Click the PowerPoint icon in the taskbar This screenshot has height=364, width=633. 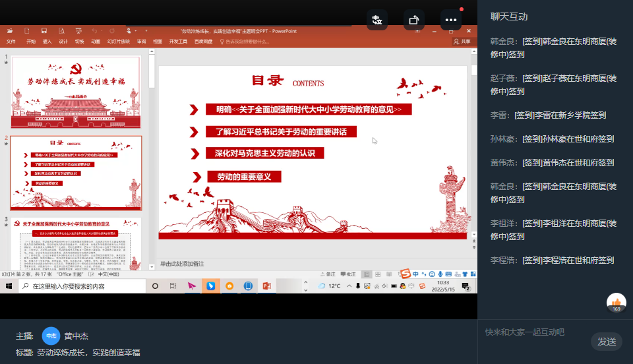click(267, 286)
